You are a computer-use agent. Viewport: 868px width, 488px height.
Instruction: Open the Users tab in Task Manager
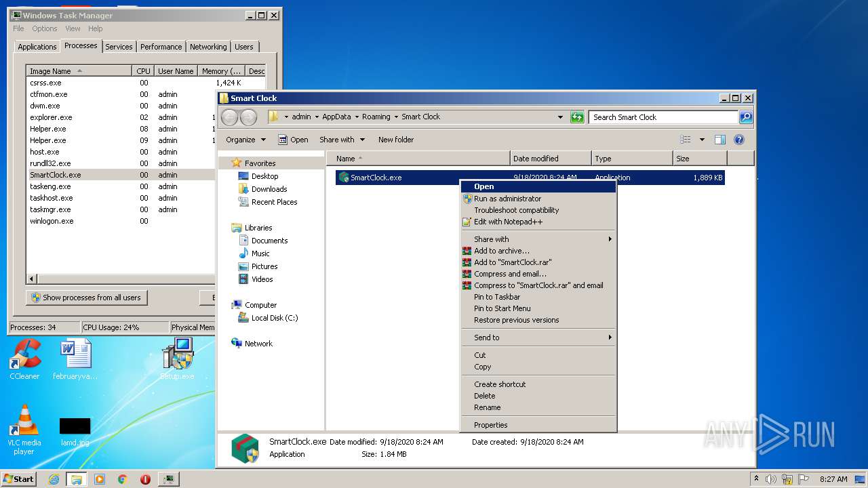244,47
